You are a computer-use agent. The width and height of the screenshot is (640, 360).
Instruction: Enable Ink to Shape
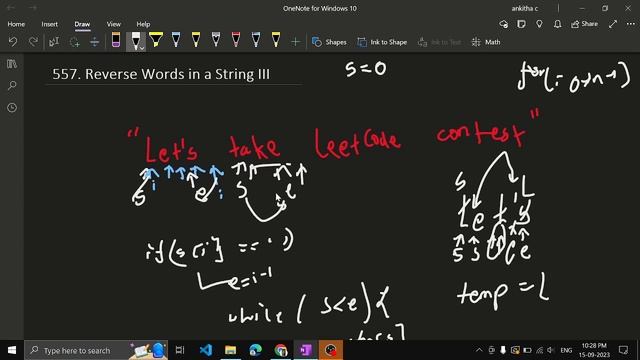click(x=382, y=42)
